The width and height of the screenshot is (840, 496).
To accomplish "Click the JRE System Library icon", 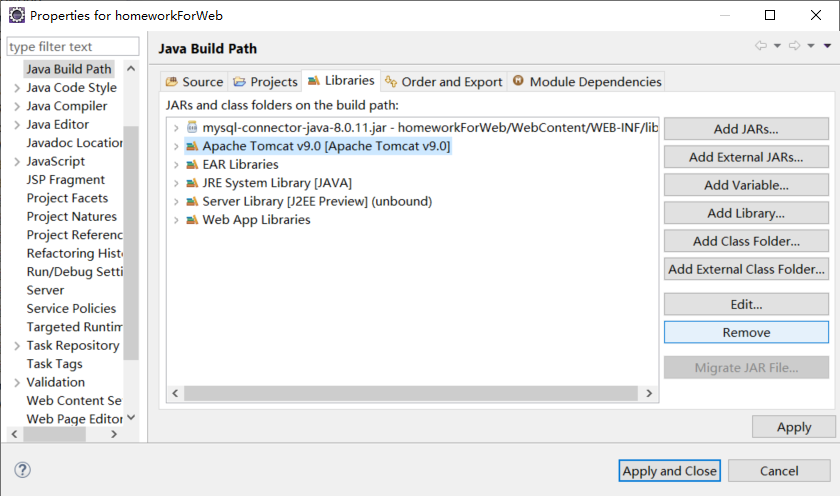I will tap(192, 183).
